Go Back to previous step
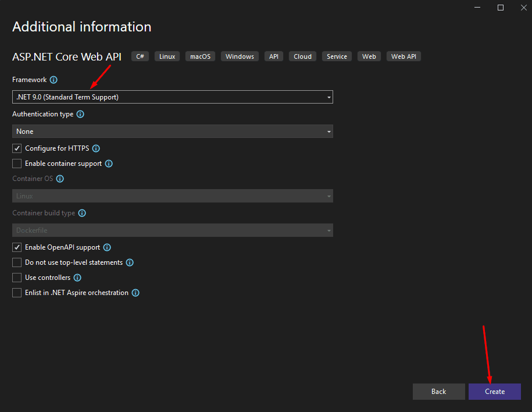 (439, 392)
